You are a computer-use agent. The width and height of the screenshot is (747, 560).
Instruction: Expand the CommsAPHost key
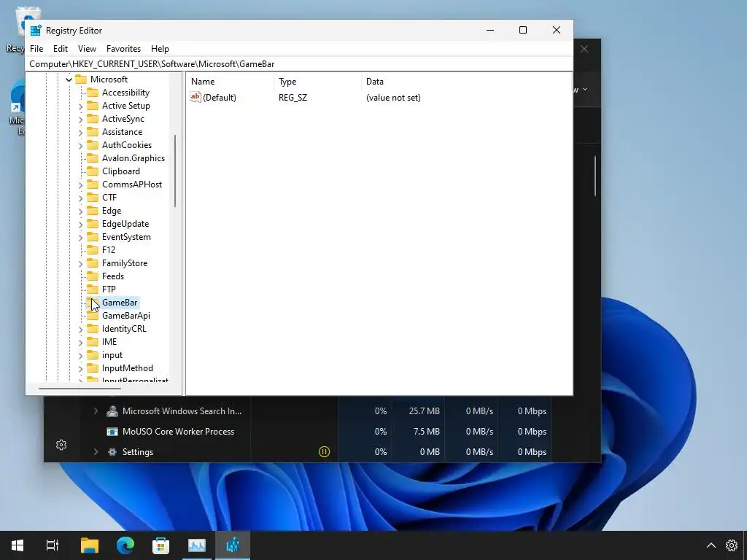tap(80, 184)
